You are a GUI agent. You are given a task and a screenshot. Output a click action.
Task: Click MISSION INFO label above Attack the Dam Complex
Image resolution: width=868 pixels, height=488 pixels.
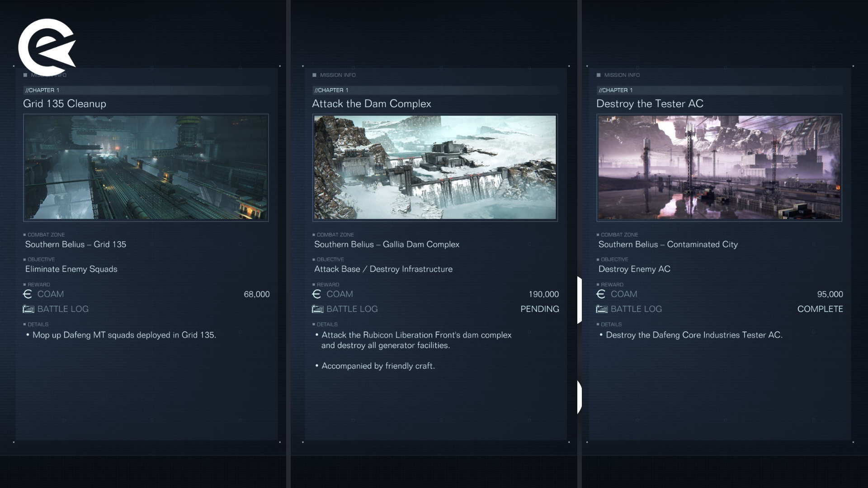tap(338, 75)
